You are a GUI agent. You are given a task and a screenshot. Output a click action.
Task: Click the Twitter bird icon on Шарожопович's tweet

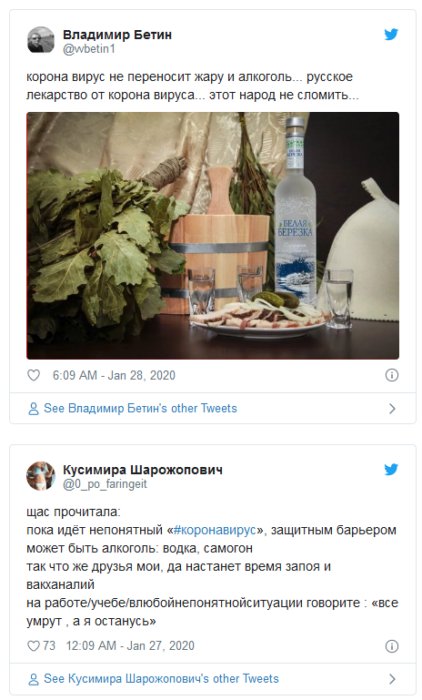pos(391,469)
